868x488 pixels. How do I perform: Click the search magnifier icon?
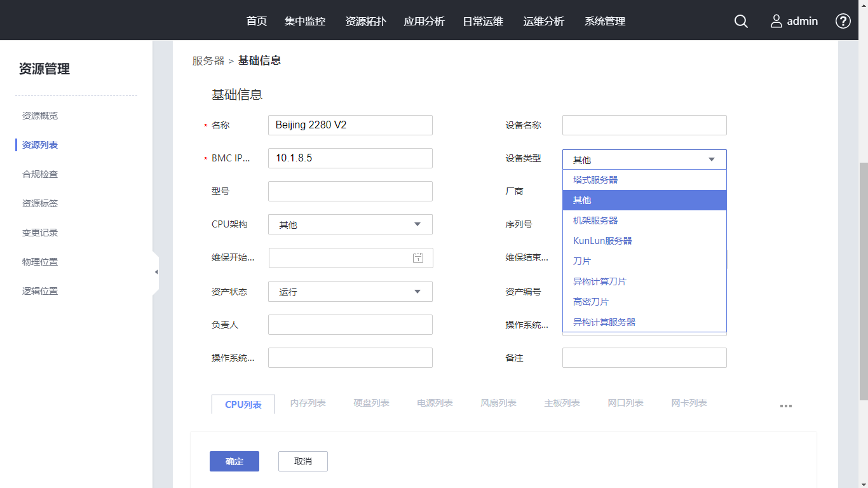(x=741, y=21)
